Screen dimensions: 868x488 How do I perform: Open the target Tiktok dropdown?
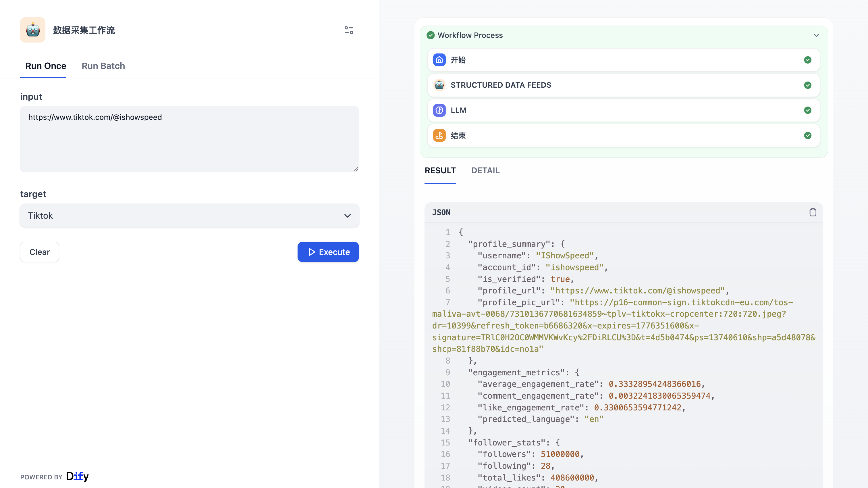click(x=189, y=216)
